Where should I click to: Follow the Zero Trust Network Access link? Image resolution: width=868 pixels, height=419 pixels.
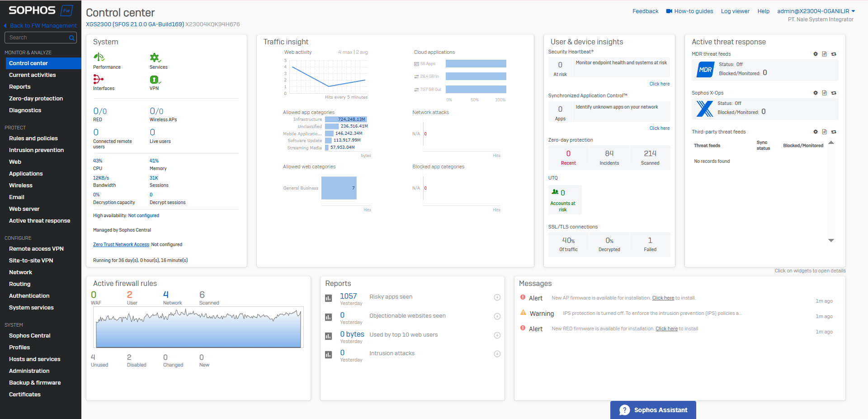coord(121,244)
